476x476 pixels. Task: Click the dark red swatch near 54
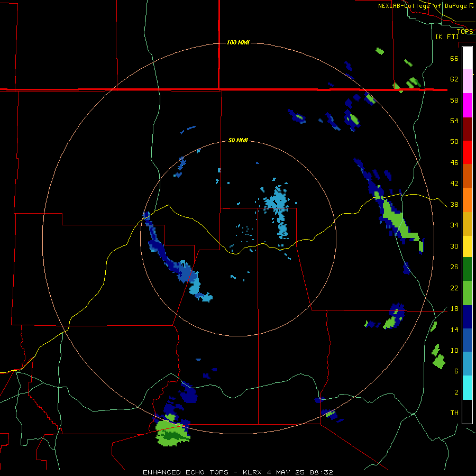(467, 129)
